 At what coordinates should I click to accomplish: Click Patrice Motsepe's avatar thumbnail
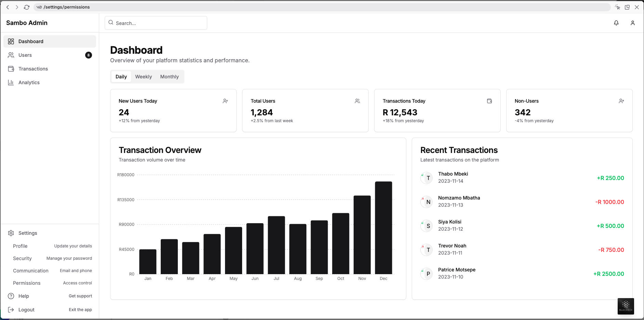click(426, 274)
